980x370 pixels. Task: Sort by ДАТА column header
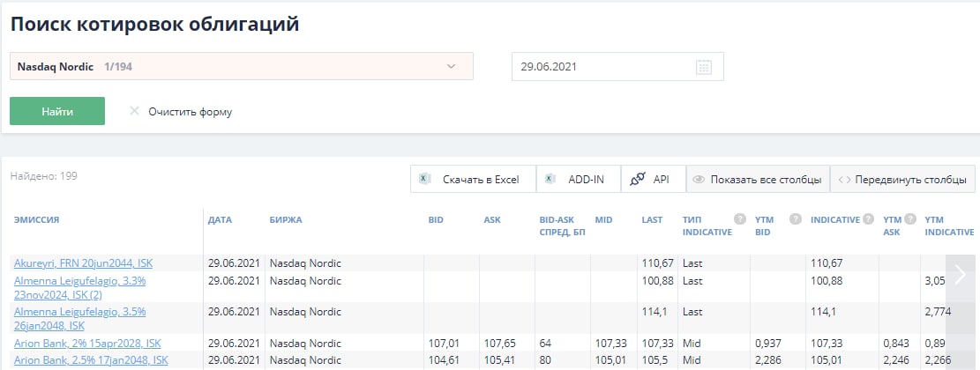pyautogui.click(x=220, y=220)
